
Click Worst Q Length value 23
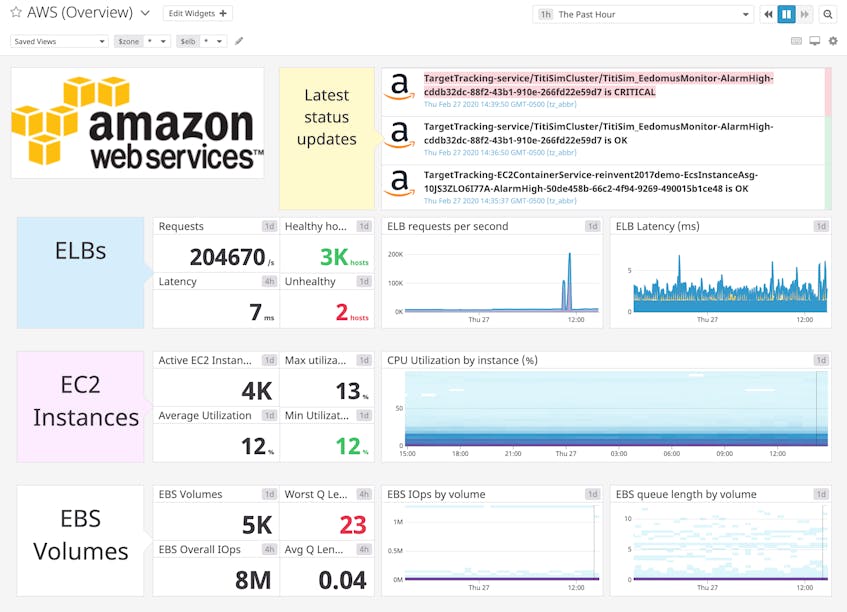353,525
